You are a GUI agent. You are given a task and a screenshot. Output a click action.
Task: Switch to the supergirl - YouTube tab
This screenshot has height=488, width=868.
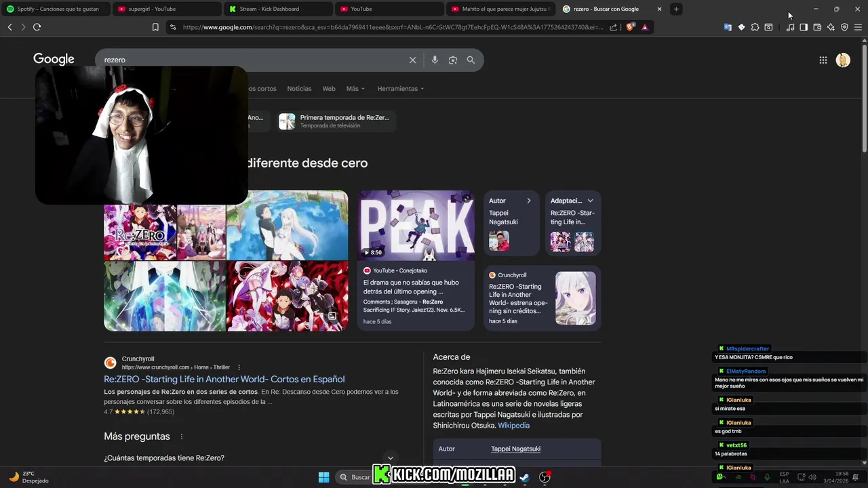click(166, 9)
